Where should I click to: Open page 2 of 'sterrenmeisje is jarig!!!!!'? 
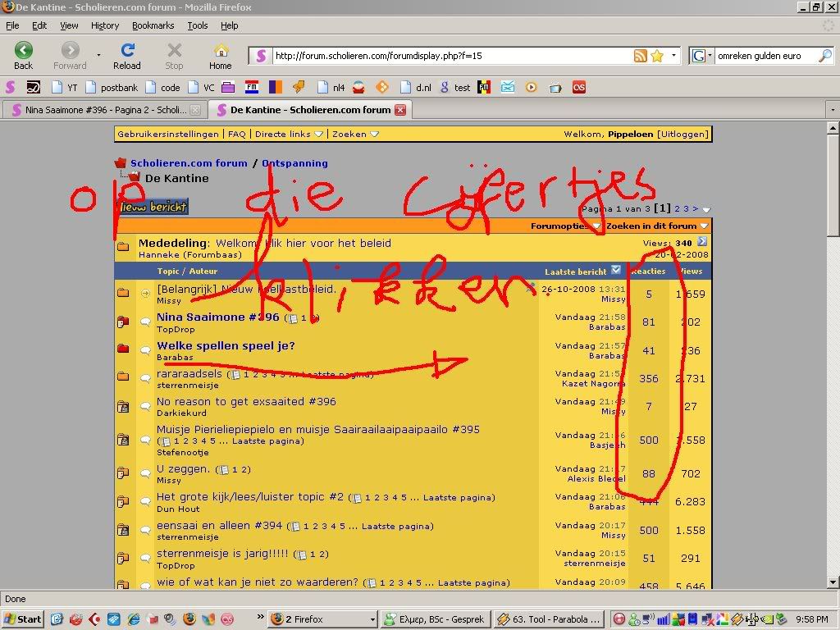point(322,554)
